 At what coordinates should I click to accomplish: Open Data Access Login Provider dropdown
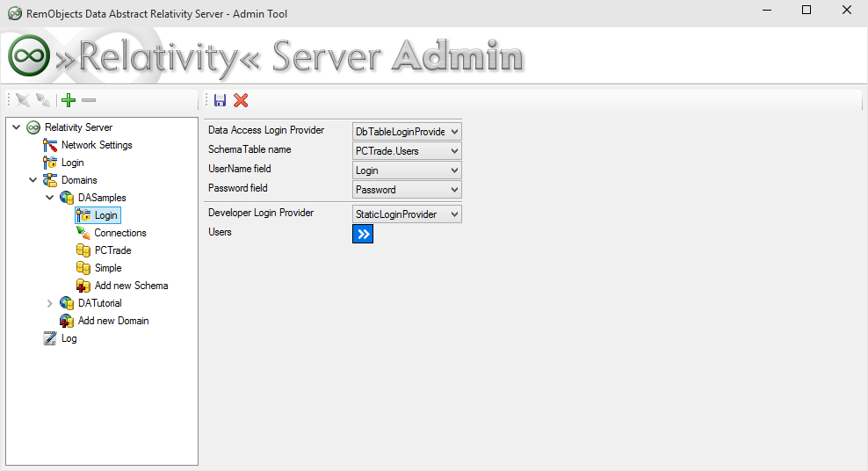click(x=454, y=132)
